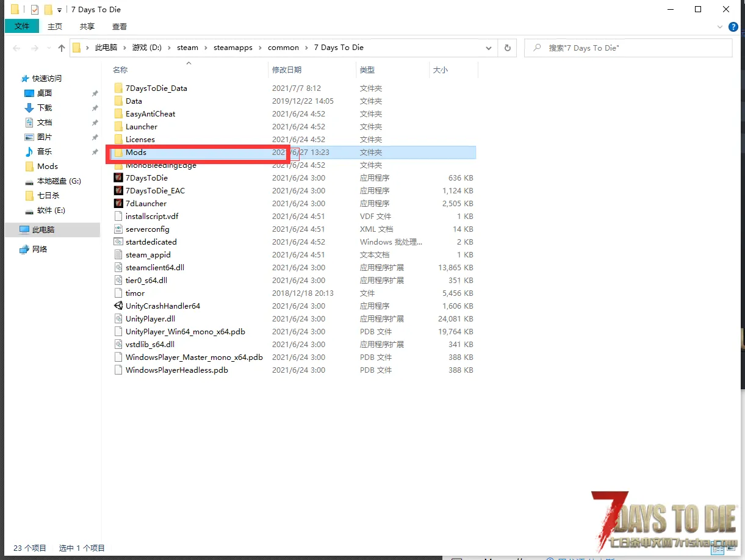The width and height of the screenshot is (745, 560).
Task: Select the 7DaysToDie application icon (636 KB)
Action: click(x=118, y=178)
